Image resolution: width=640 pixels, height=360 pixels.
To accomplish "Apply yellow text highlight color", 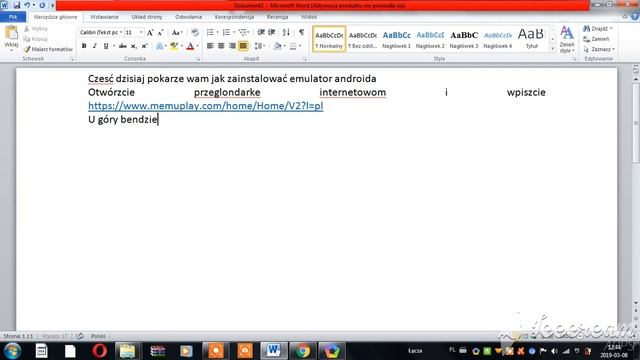I will pos(174,46).
